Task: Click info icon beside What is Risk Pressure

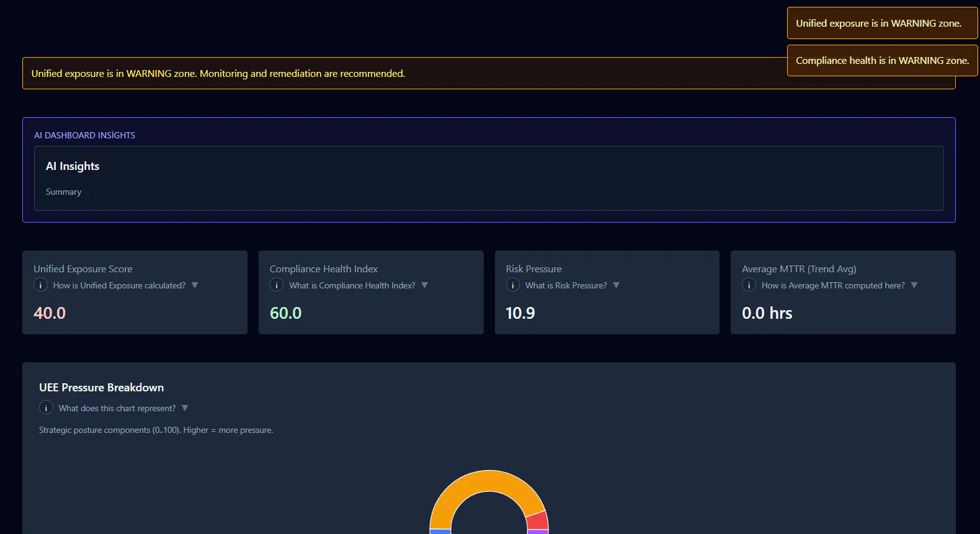Action: coord(513,285)
